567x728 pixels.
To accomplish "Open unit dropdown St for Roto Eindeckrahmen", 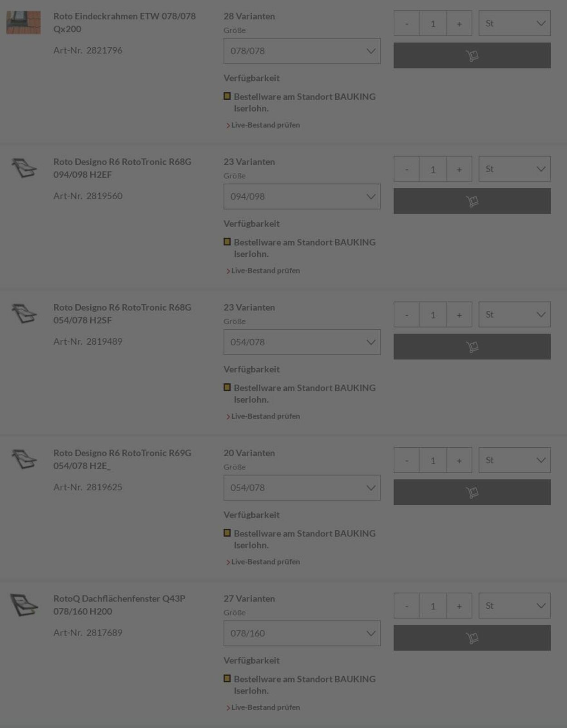I will [514, 23].
